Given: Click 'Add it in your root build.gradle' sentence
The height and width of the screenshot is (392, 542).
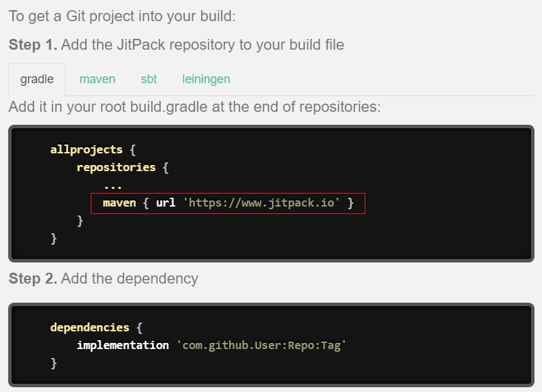Looking at the screenshot, I should click(x=194, y=106).
